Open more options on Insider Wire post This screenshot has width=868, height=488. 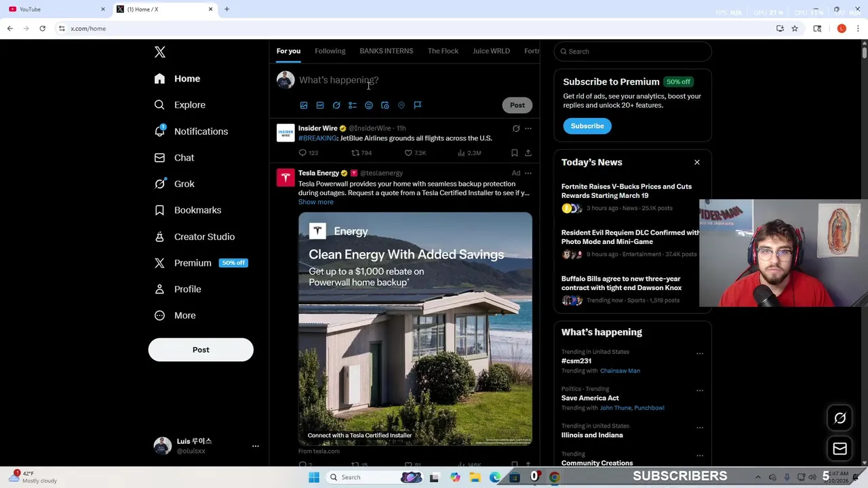point(528,128)
